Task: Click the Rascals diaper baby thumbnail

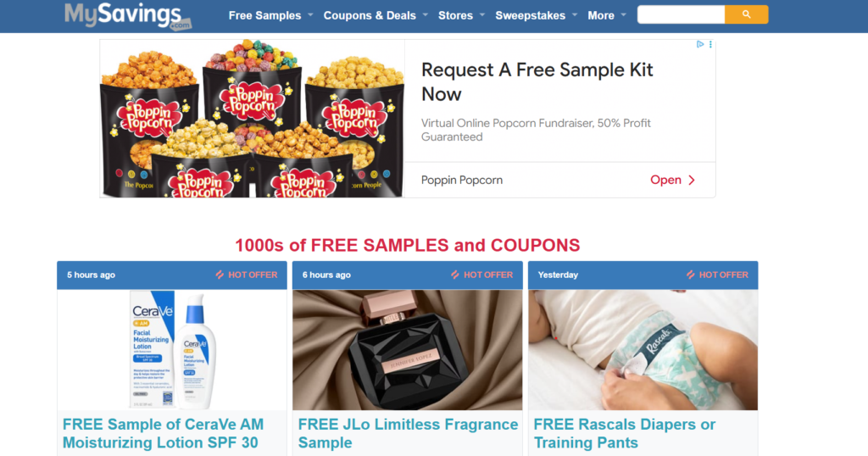Action: [643, 350]
